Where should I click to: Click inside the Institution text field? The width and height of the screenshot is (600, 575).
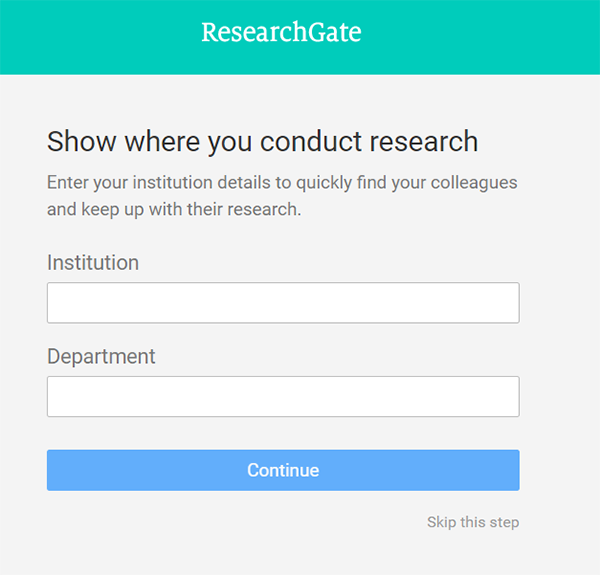[283, 303]
